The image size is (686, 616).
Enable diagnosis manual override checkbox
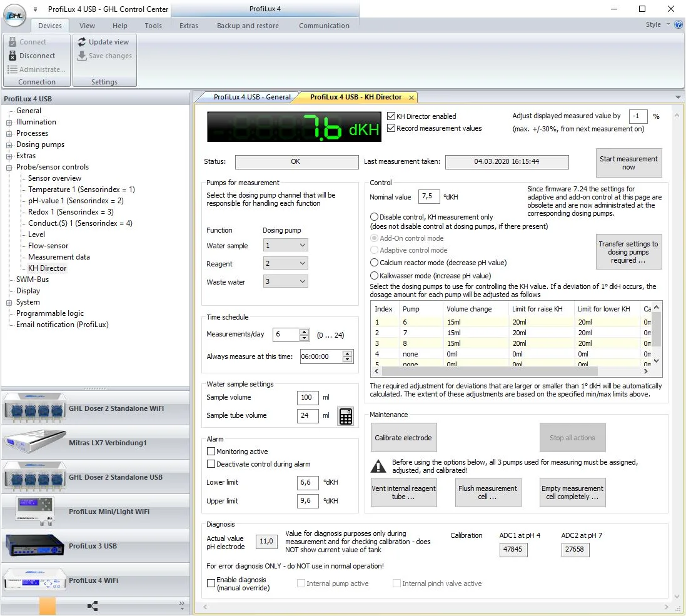coord(211,583)
